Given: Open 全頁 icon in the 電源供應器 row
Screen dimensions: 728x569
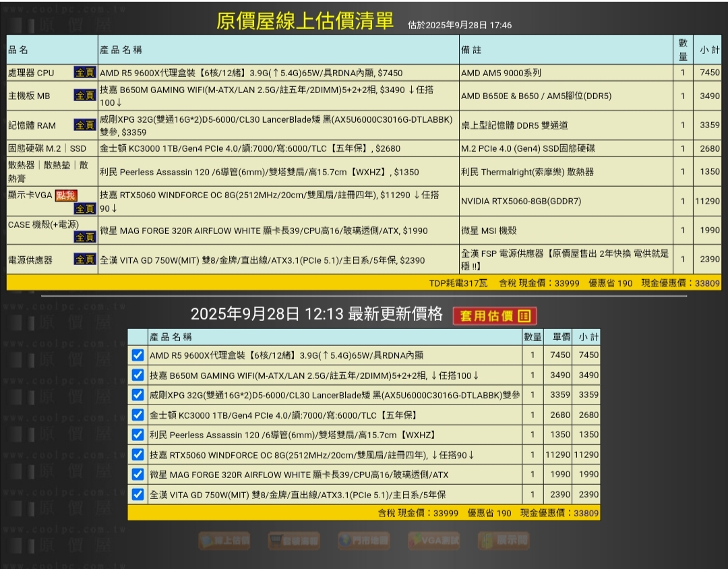Looking at the screenshot, I should [85, 260].
